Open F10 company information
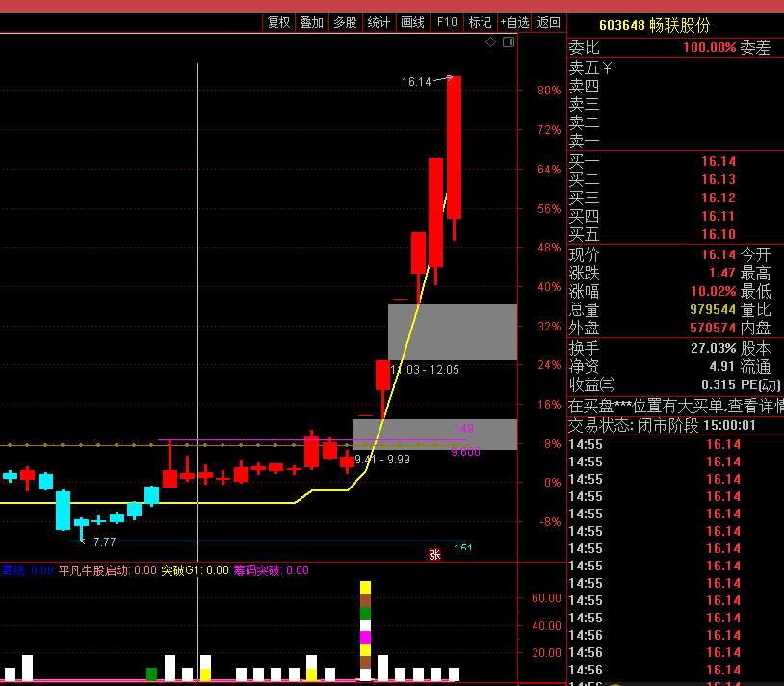The width and height of the screenshot is (784, 686). click(447, 22)
